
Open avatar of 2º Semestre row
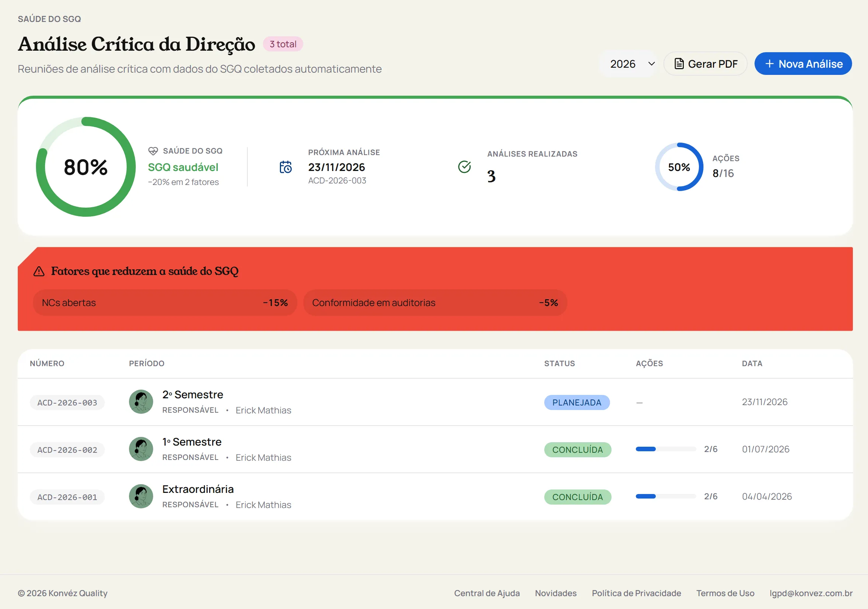pos(141,402)
